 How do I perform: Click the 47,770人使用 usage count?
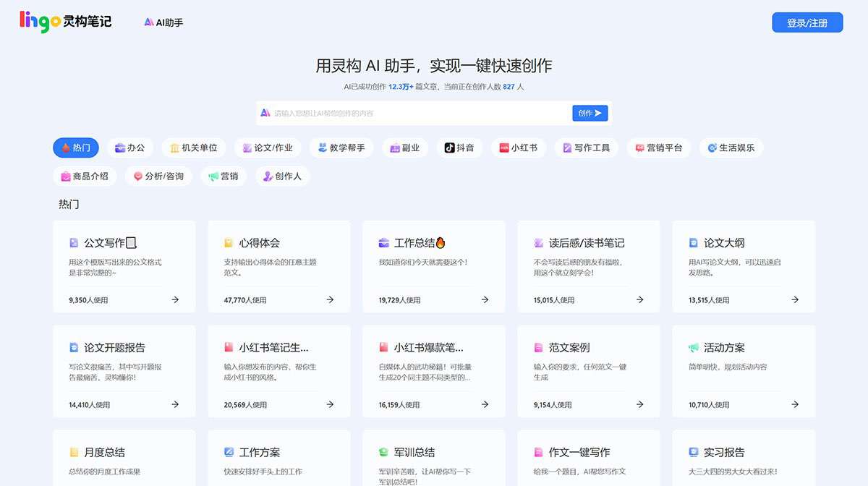tap(245, 300)
